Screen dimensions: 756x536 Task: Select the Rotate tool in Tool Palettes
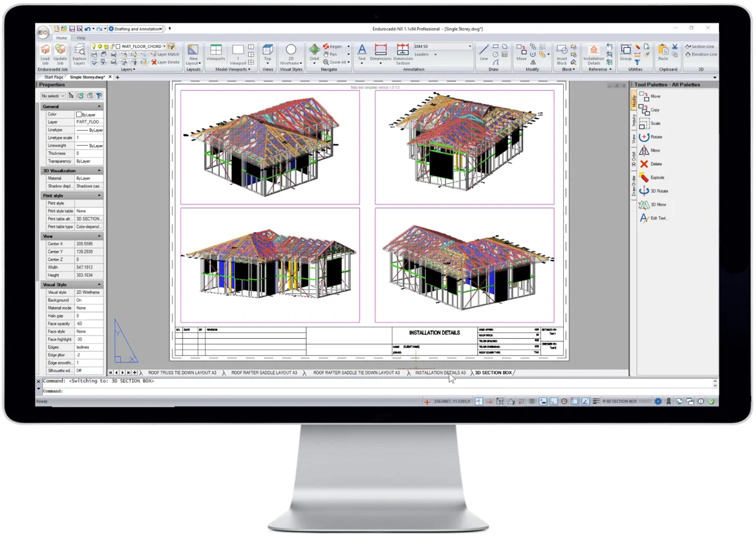(x=648, y=137)
